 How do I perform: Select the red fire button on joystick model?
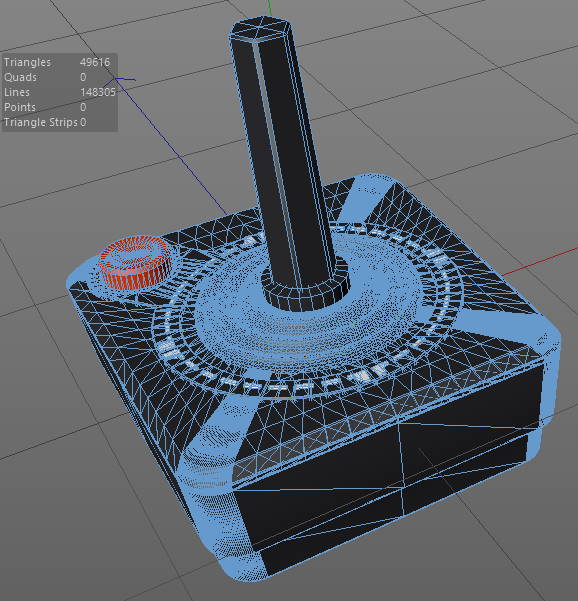[x=136, y=263]
